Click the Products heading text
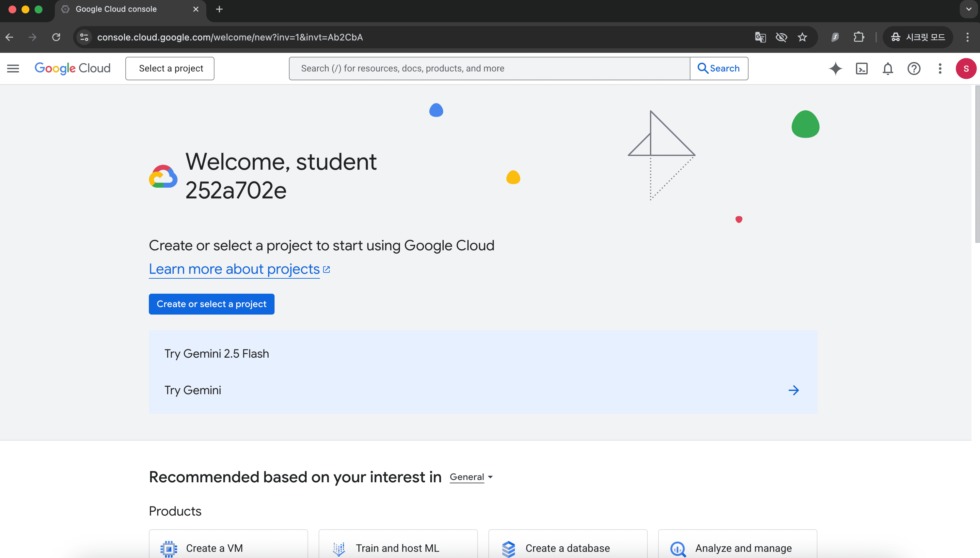980x558 pixels. [x=175, y=511]
